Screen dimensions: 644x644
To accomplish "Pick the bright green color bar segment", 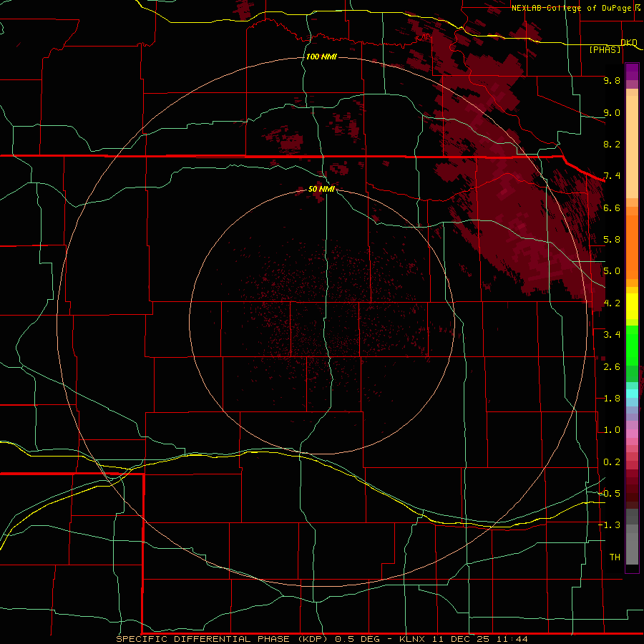I will [x=632, y=346].
